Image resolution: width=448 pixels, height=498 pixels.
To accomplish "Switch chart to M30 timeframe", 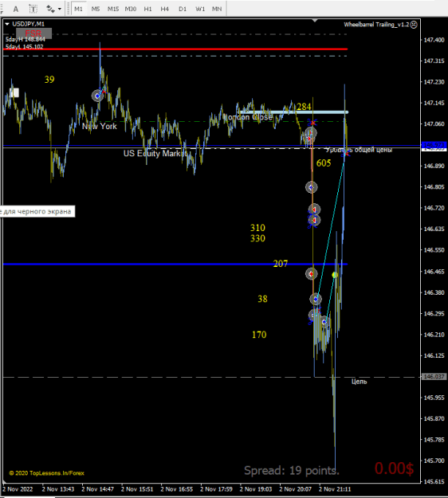I will click(131, 9).
